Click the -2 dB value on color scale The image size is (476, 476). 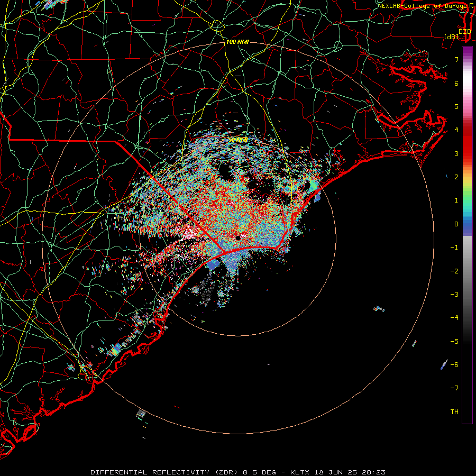tap(454, 271)
